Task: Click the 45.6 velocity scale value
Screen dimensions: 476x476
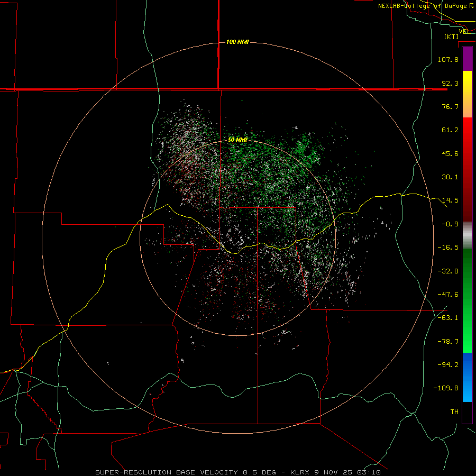Action: point(450,153)
